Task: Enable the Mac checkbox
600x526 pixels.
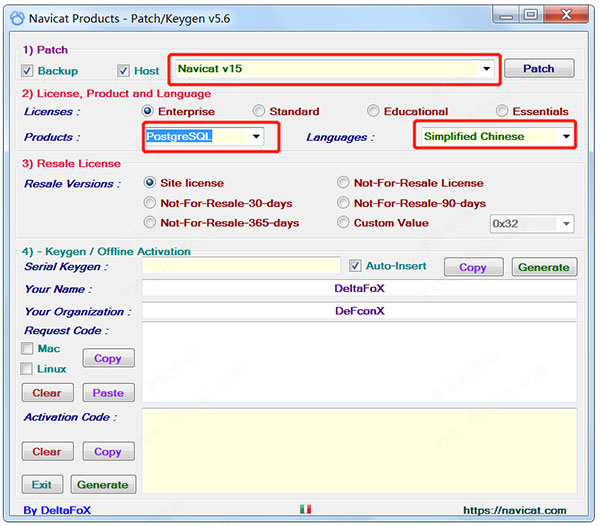Action: [27, 348]
